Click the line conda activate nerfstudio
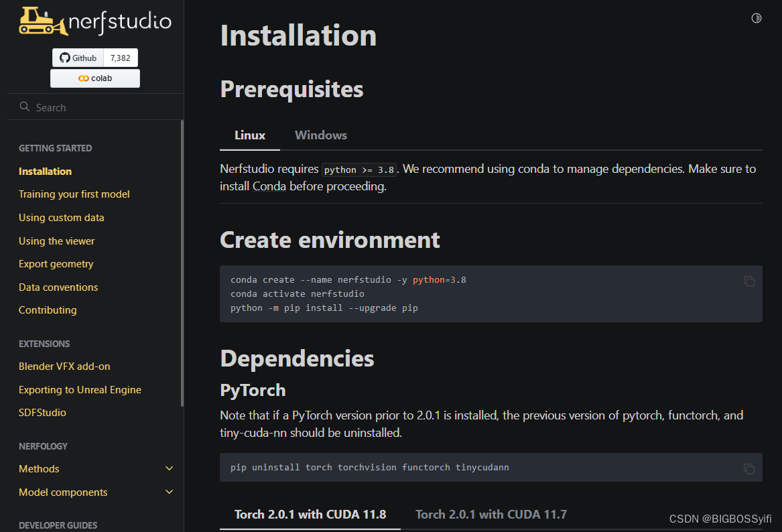This screenshot has height=532, width=782. (298, 293)
